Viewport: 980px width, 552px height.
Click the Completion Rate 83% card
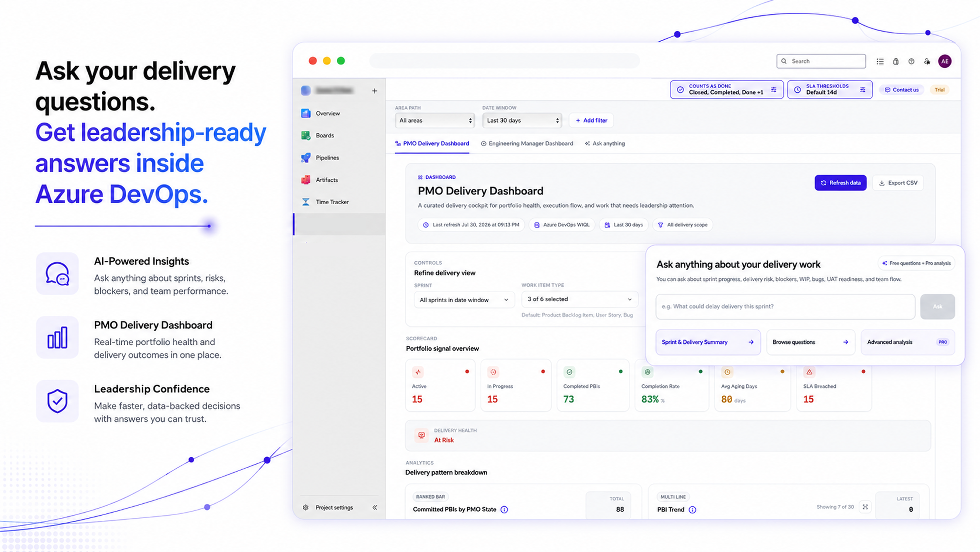click(671, 385)
